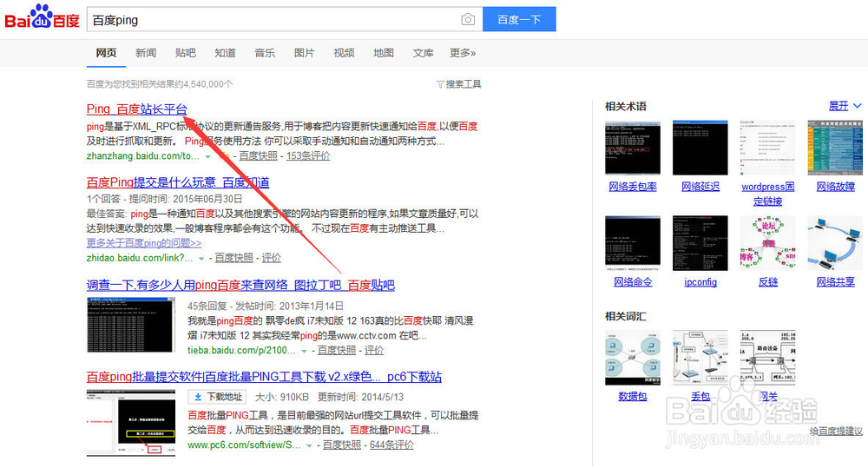This screenshot has width=868, height=468.
Task: Open the Ping_百度站长平台 result
Action: coord(137,109)
